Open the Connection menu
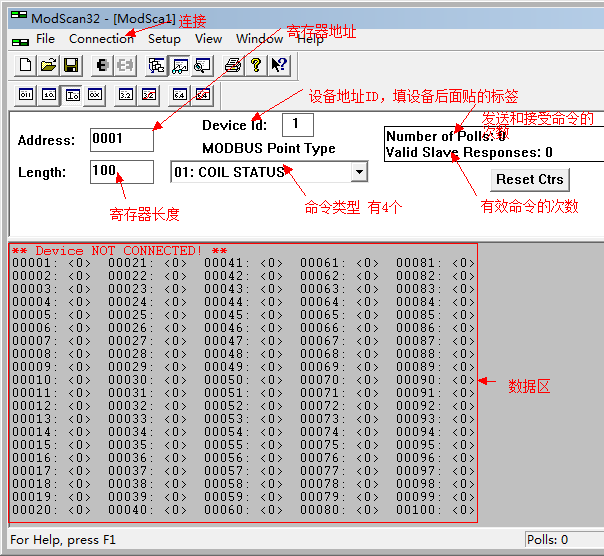The height and width of the screenshot is (556, 604). 101,39
